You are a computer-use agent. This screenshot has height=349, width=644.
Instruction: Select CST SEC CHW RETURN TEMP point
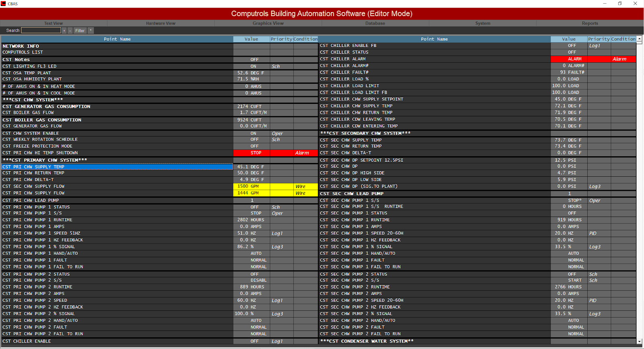pos(434,147)
